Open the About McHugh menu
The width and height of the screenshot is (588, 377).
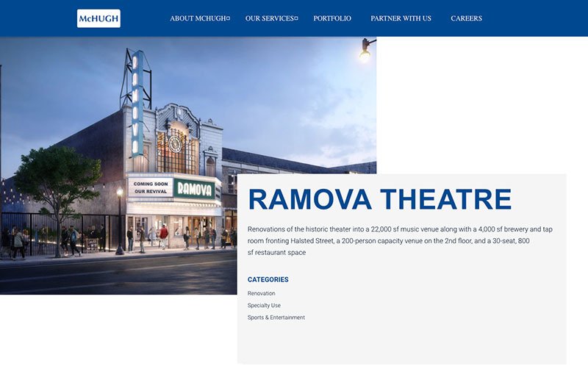pyautogui.click(x=198, y=18)
